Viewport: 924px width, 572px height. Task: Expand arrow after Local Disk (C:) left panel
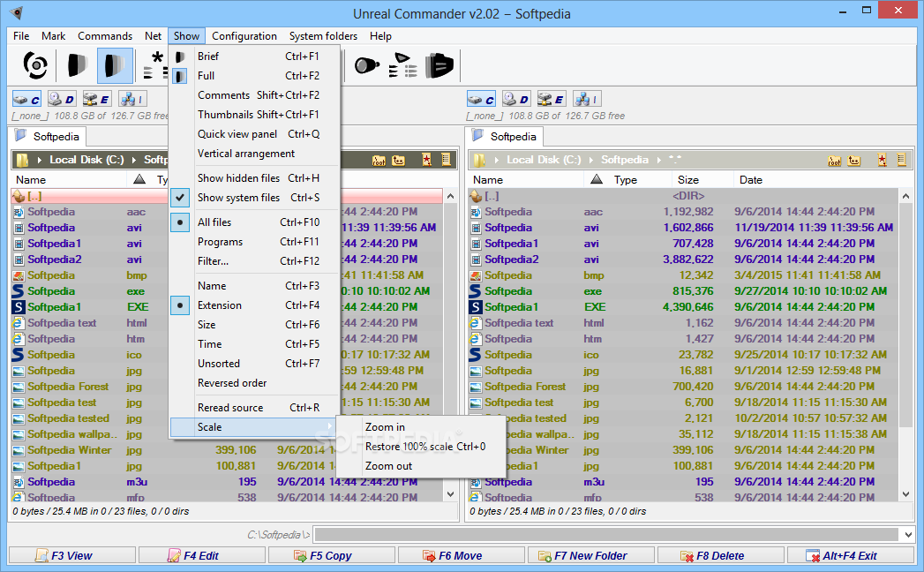tap(134, 160)
